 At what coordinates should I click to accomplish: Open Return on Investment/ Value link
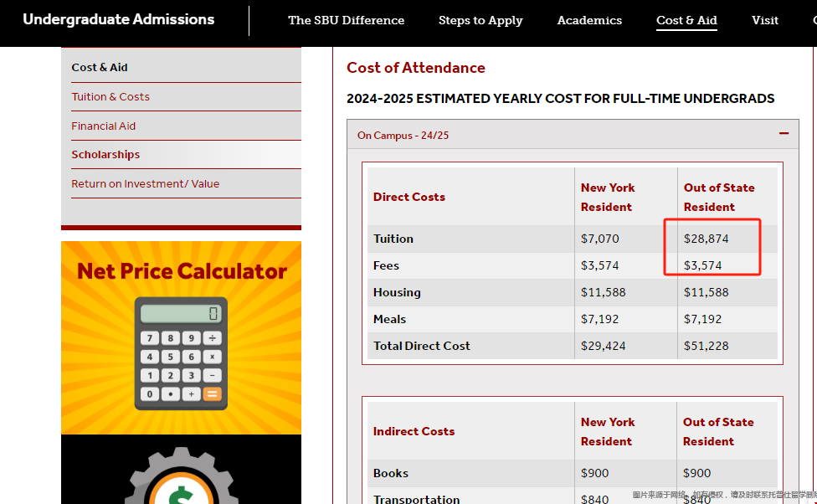[146, 183]
